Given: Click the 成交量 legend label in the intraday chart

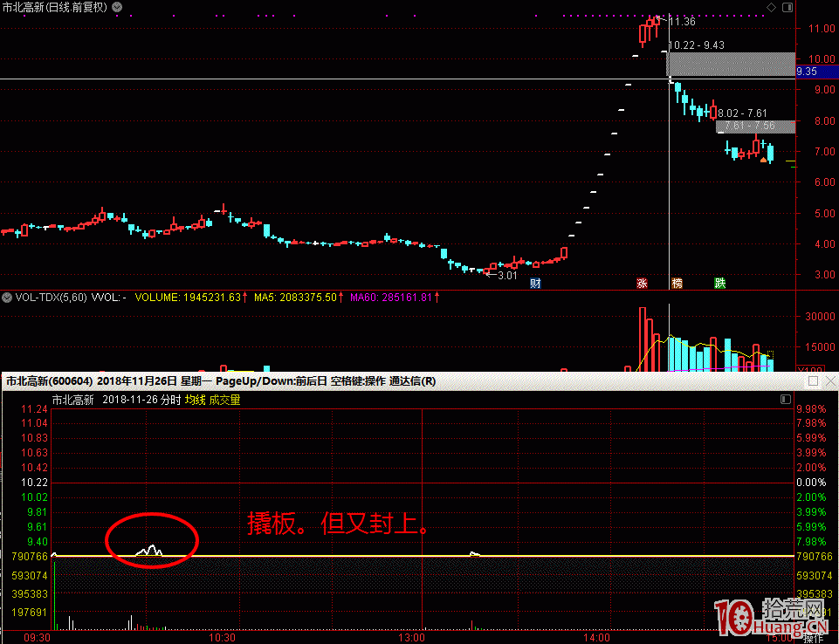Looking at the screenshot, I should pos(224,400).
